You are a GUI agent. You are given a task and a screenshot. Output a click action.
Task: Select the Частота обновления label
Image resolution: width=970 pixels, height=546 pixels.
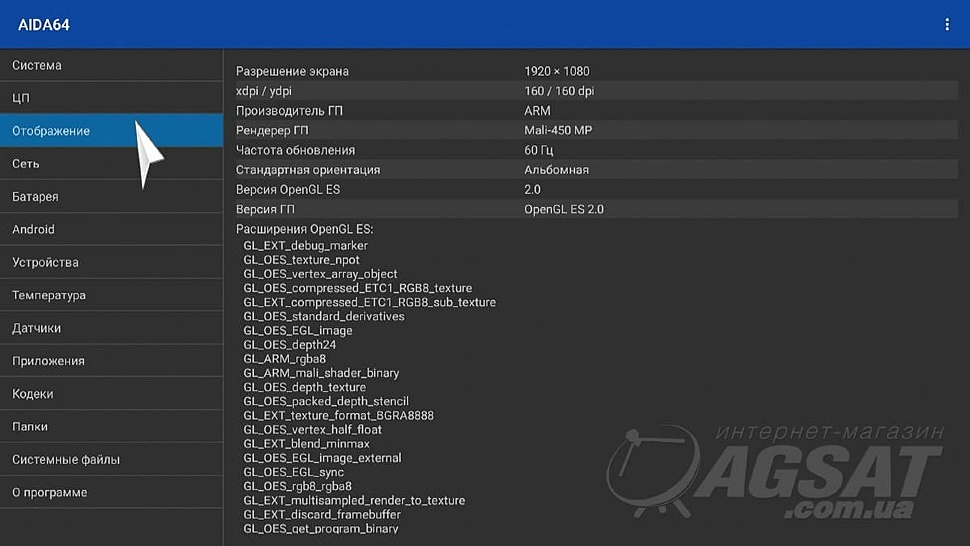(x=295, y=150)
